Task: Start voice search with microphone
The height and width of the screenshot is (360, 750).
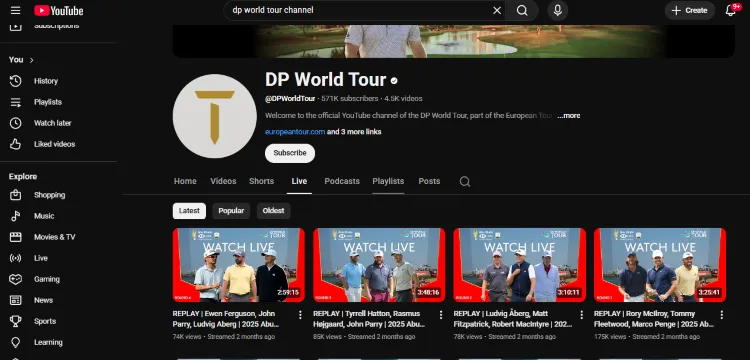Action: pos(557,11)
